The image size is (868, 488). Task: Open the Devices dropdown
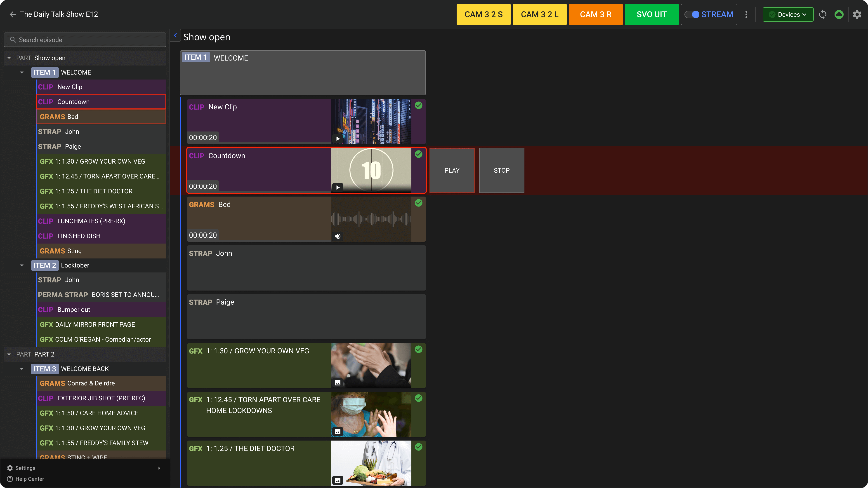[788, 14]
